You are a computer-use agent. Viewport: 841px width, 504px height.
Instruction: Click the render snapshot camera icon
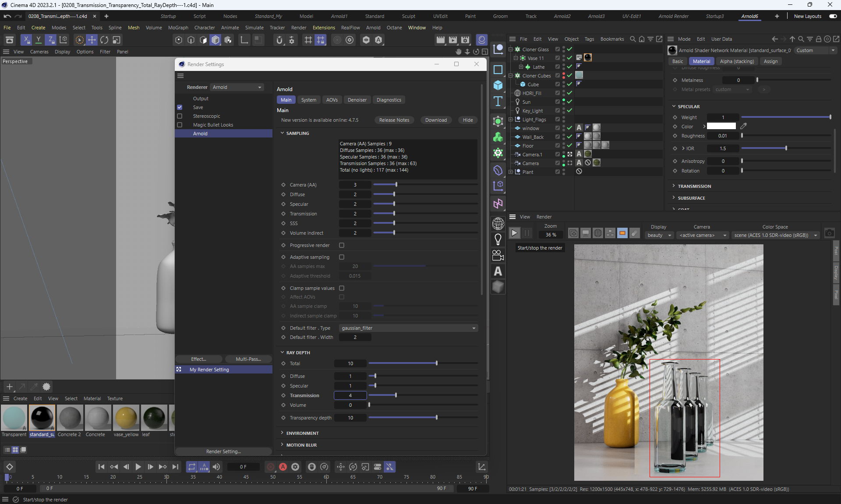pyautogui.click(x=829, y=233)
